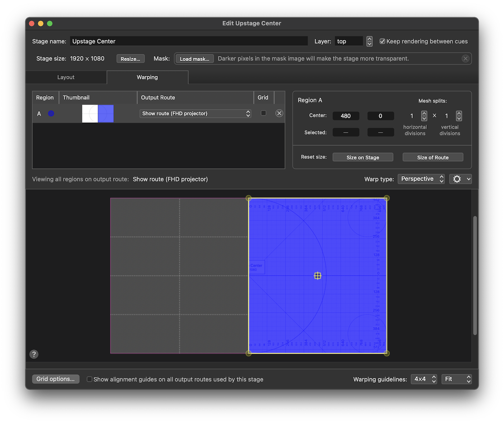The width and height of the screenshot is (504, 423).
Task: Click the blue dot for Region A
Action: pyautogui.click(x=51, y=113)
